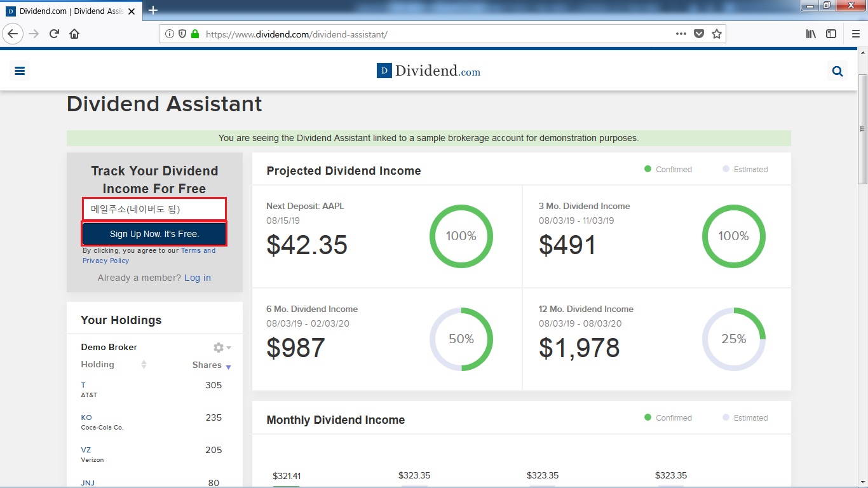Go back with the browser back arrow
868x488 pixels.
tap(13, 34)
